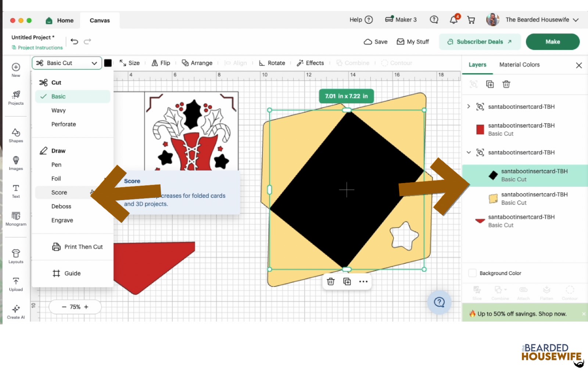
Task: Click the Upload icon in sidebar
Action: tap(16, 284)
